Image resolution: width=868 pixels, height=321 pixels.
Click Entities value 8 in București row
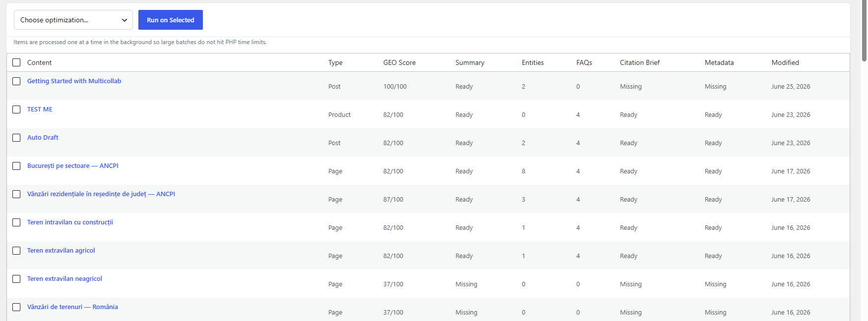point(523,171)
